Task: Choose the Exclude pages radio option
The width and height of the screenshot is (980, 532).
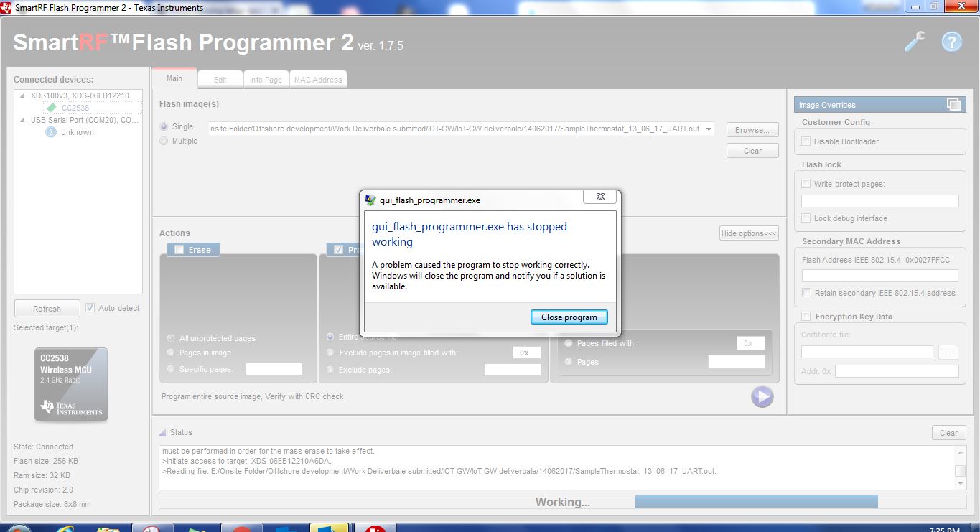Action: pyautogui.click(x=331, y=370)
